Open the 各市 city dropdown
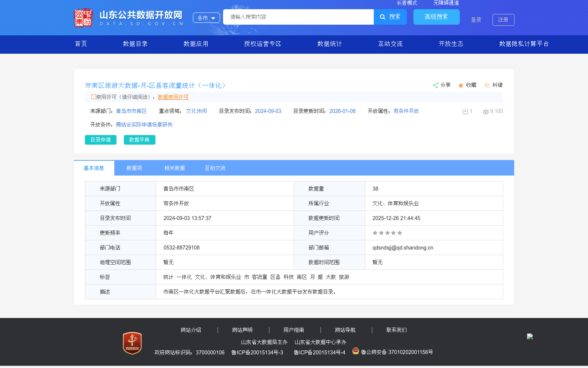588x368 pixels. coord(207,18)
